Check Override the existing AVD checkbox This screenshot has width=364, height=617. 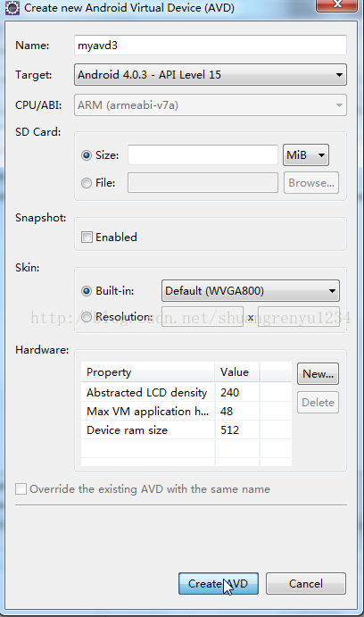pos(21,489)
